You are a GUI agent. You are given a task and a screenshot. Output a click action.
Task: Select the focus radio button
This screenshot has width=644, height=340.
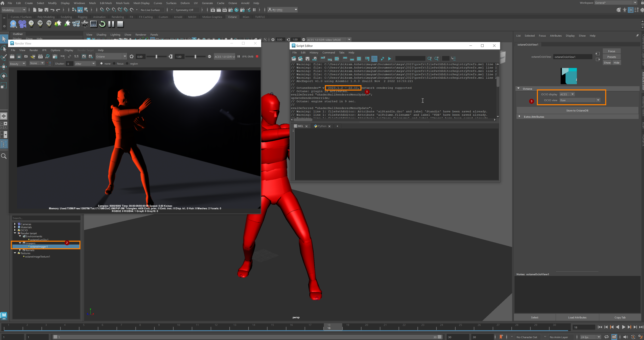pyautogui.click(x=114, y=64)
